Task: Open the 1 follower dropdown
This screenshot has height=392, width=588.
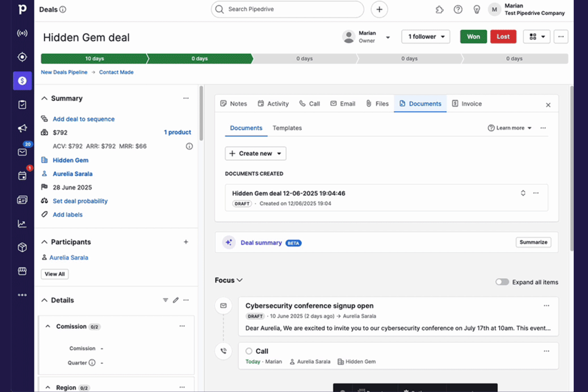Action: point(426,37)
